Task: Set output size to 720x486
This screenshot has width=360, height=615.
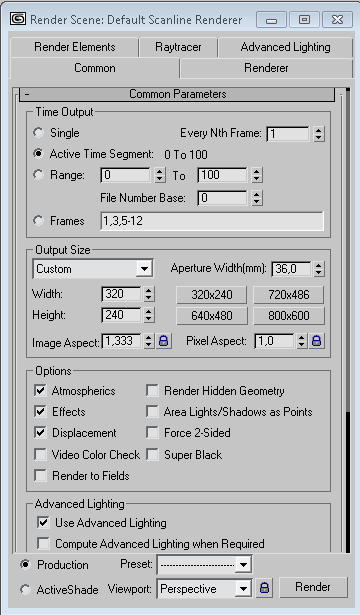Action: (x=289, y=295)
